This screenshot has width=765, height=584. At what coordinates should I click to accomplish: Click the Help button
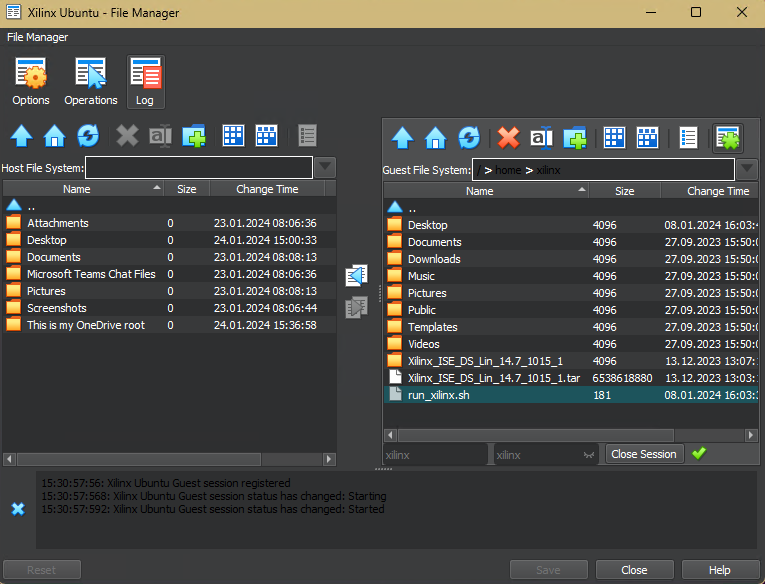720,570
